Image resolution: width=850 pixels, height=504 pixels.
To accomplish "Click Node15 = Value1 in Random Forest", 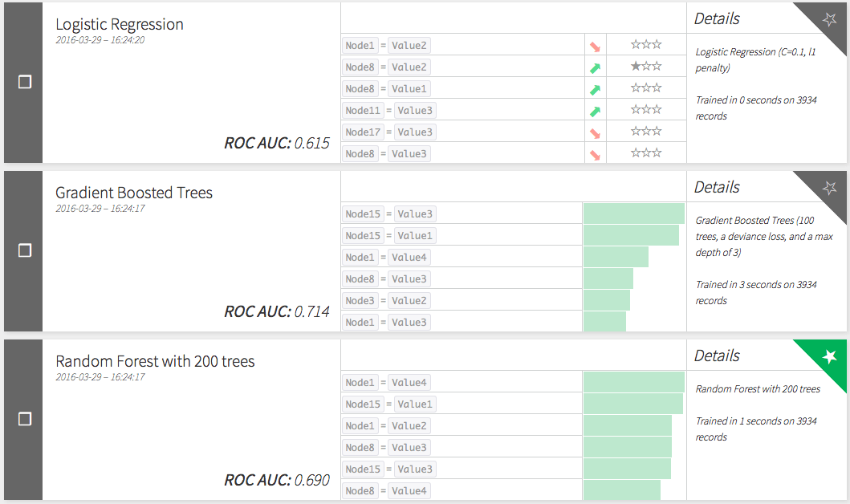I will tap(389, 404).
